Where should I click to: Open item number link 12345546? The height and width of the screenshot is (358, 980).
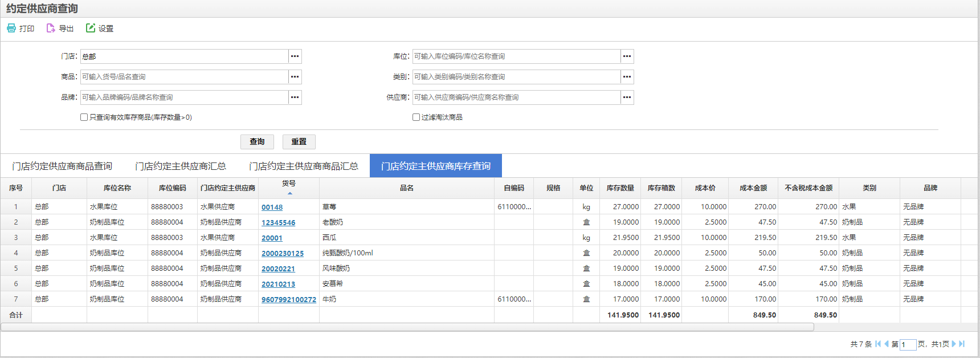tap(278, 222)
